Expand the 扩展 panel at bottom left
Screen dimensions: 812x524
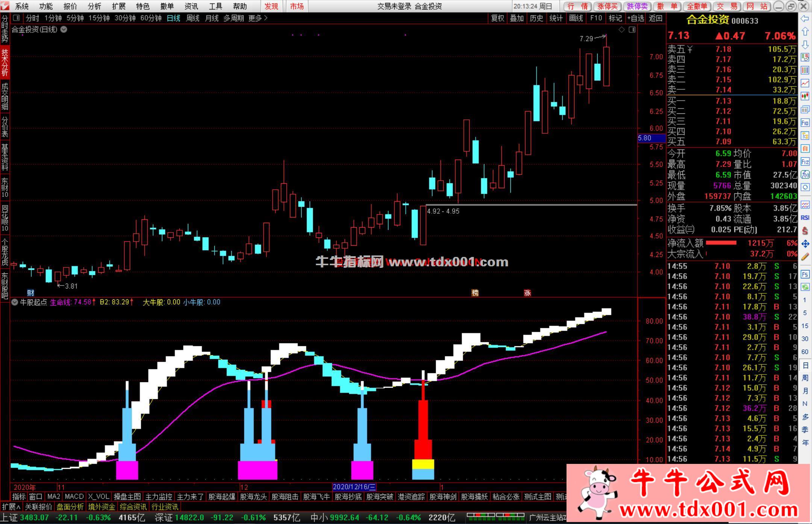click(11, 506)
